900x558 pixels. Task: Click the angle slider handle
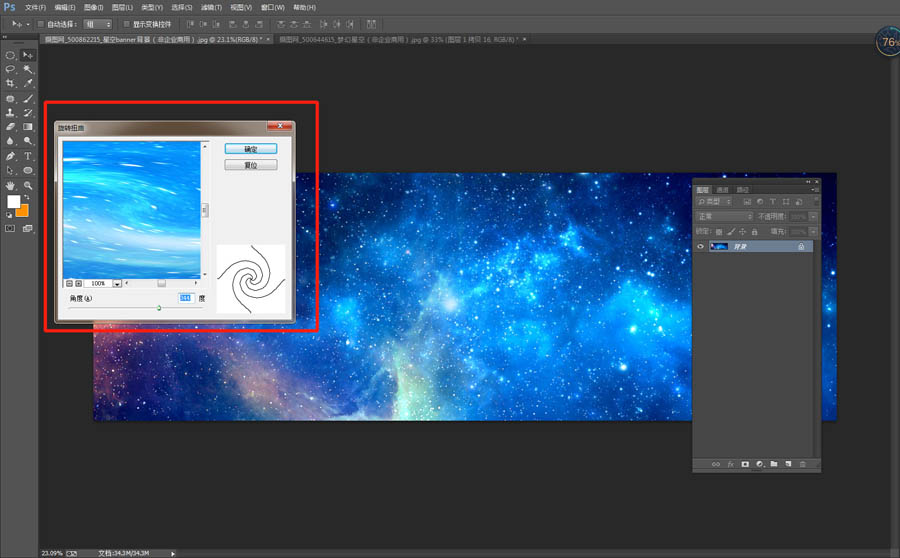click(x=159, y=308)
